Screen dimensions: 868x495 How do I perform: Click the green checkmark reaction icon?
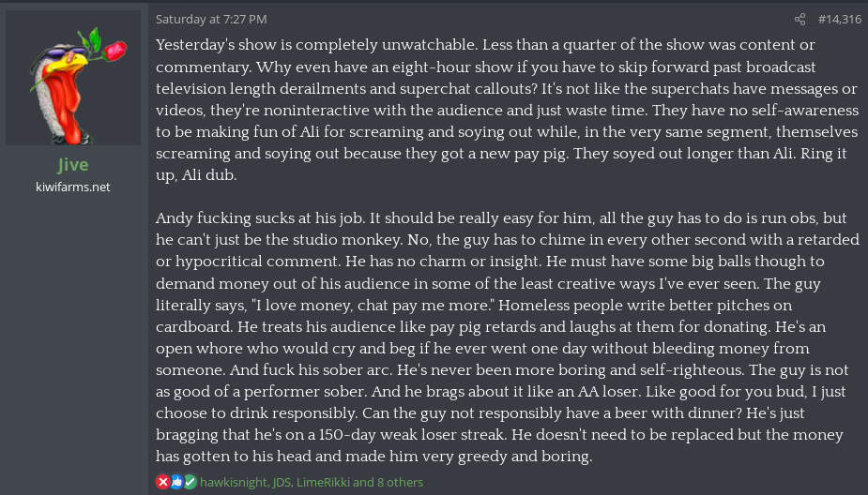point(190,482)
